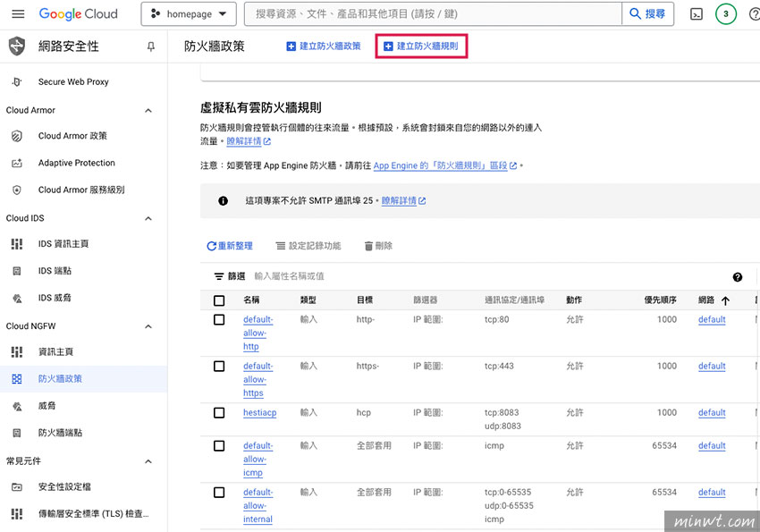
Task: Click the Secure Web Proxy icon
Action: [17, 82]
